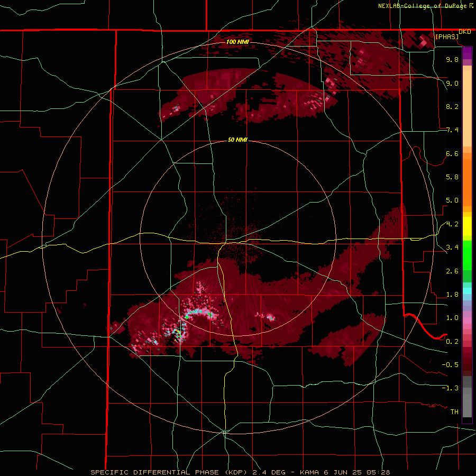Click the -0.5 value on the color scale
Viewport: 476px width, 476px height.
[x=450, y=365]
